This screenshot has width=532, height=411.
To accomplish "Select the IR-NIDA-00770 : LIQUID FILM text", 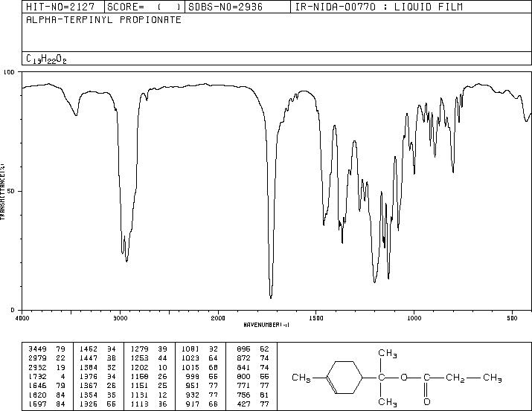I will point(379,7).
